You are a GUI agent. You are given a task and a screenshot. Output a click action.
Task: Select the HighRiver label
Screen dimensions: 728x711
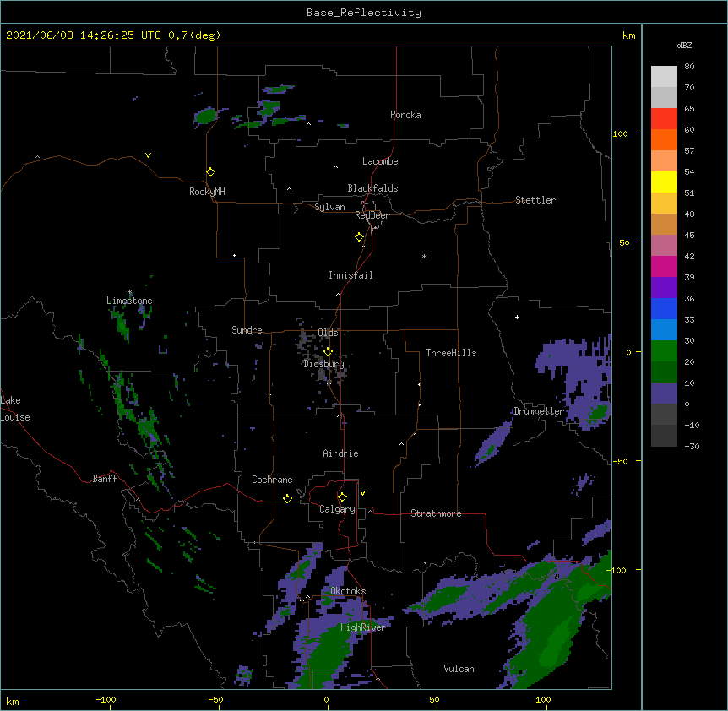363,627
